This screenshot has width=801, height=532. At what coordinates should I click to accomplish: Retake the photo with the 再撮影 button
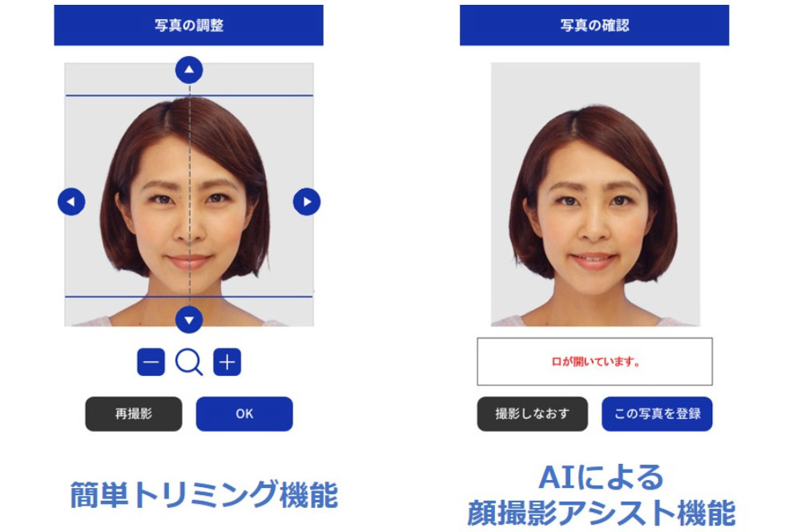(x=134, y=414)
